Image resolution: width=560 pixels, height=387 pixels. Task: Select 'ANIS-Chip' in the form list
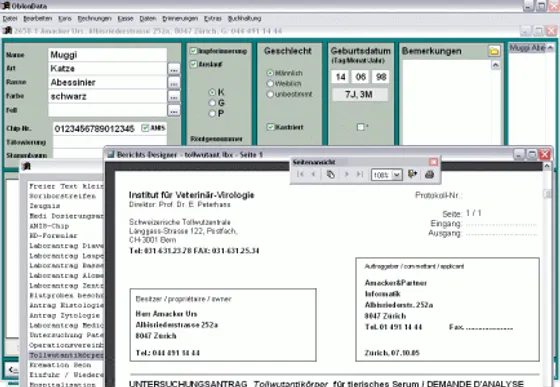49,226
